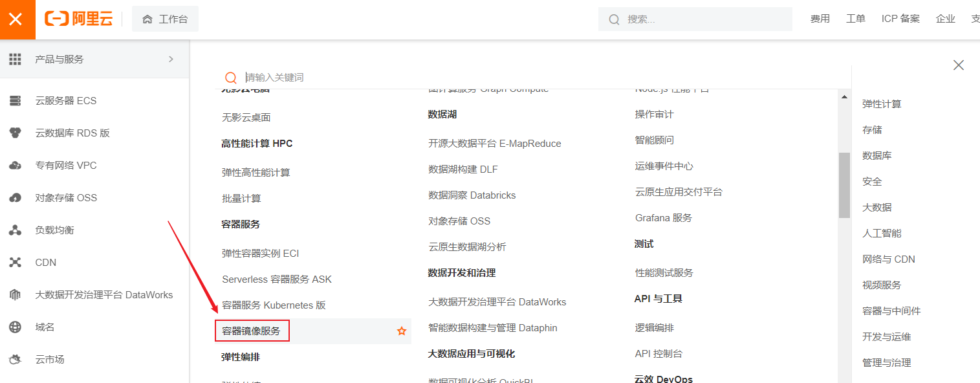Open 智能数据构建与管理 Dataphin
This screenshot has width=980, height=383.
pos(493,328)
